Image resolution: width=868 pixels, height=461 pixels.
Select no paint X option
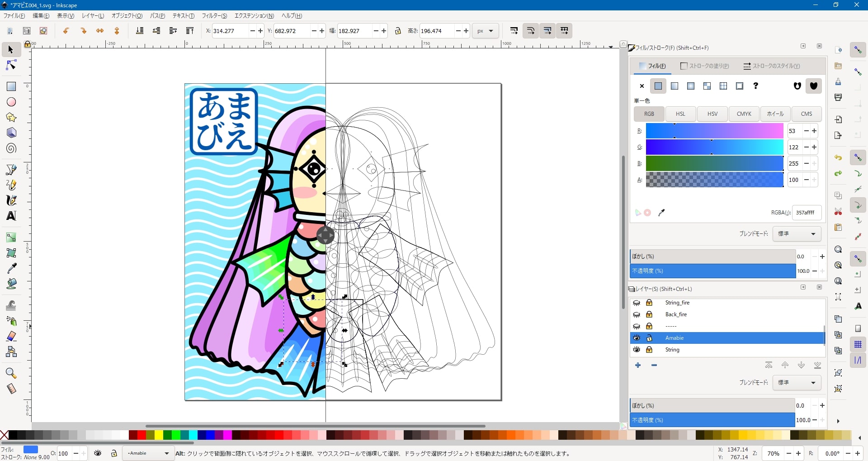pyautogui.click(x=642, y=86)
